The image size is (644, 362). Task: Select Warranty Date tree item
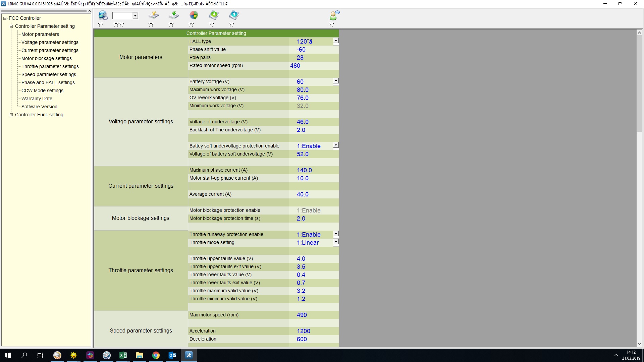coord(37,99)
